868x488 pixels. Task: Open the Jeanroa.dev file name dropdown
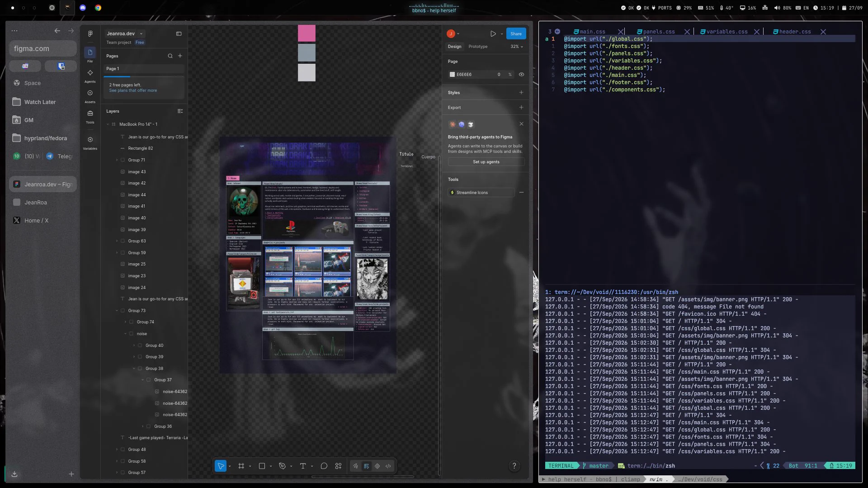pos(141,33)
